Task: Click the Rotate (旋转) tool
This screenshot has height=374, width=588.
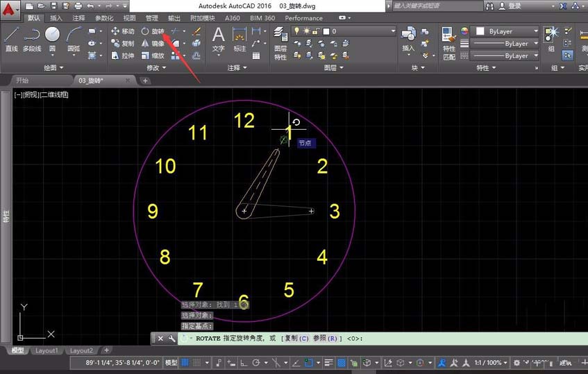Action: [x=153, y=31]
